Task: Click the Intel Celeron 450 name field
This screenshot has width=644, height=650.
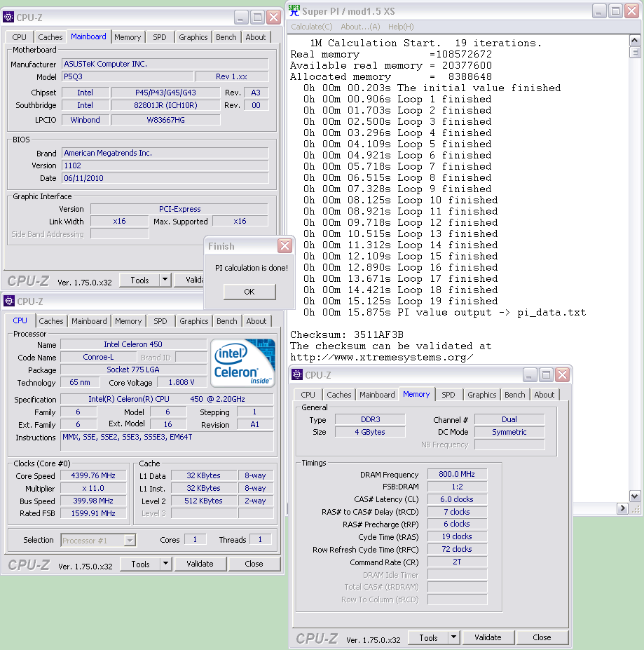Action: coord(133,344)
